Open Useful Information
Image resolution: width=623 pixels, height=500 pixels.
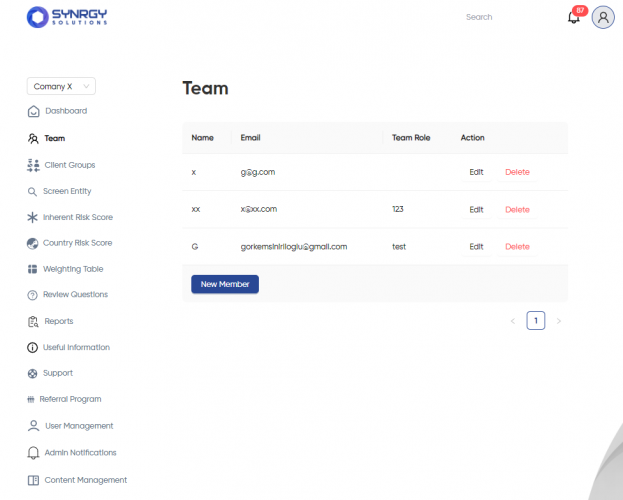[x=76, y=347]
